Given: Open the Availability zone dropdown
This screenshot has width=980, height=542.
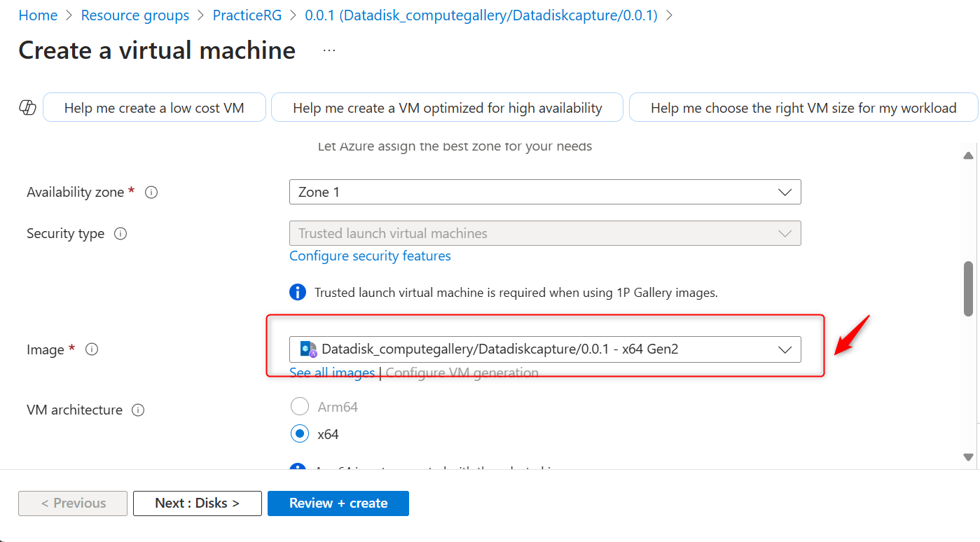Looking at the screenshot, I should (545, 192).
